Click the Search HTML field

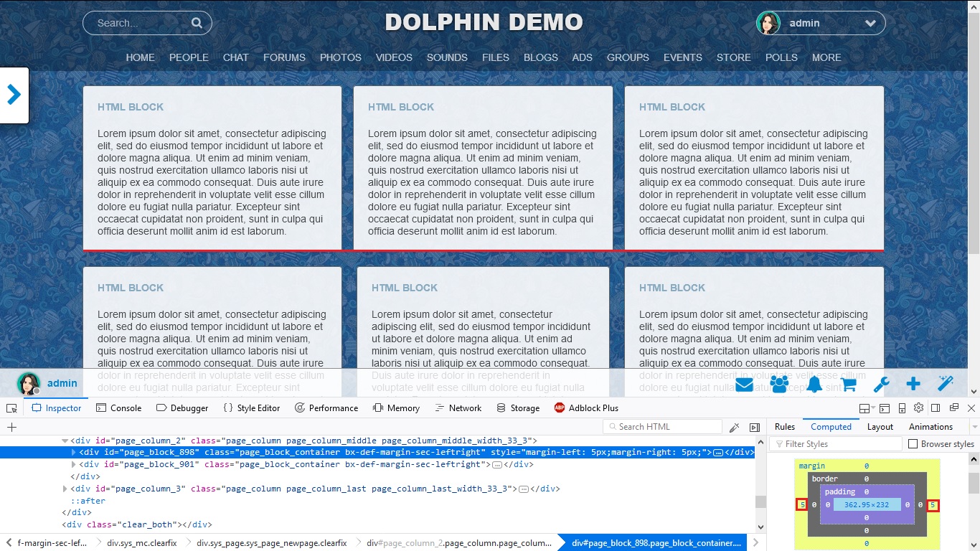point(667,427)
